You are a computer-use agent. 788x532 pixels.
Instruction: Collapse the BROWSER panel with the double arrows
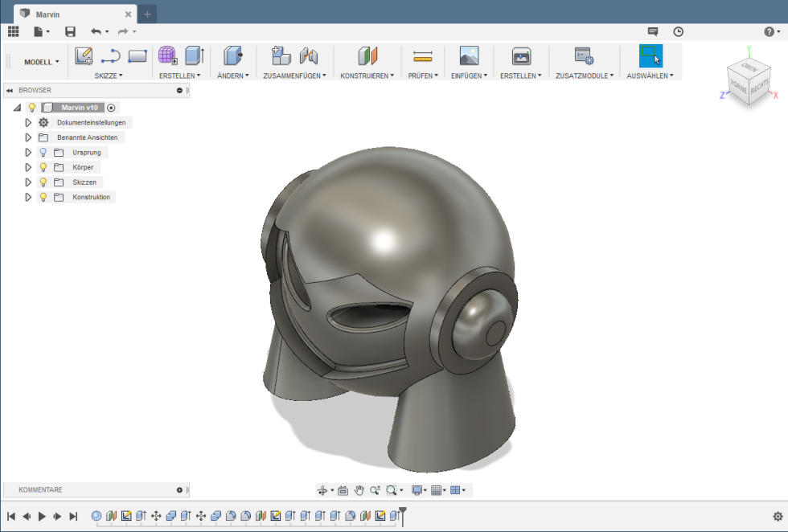click(10, 91)
